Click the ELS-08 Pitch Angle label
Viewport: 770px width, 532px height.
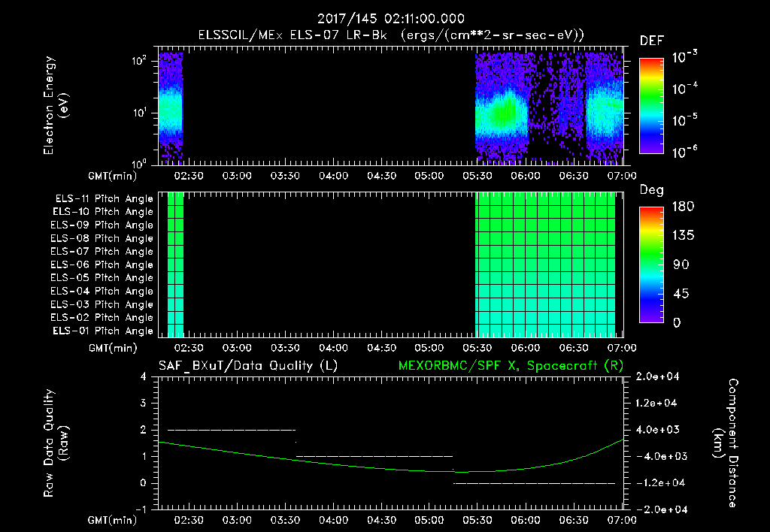click(102, 238)
